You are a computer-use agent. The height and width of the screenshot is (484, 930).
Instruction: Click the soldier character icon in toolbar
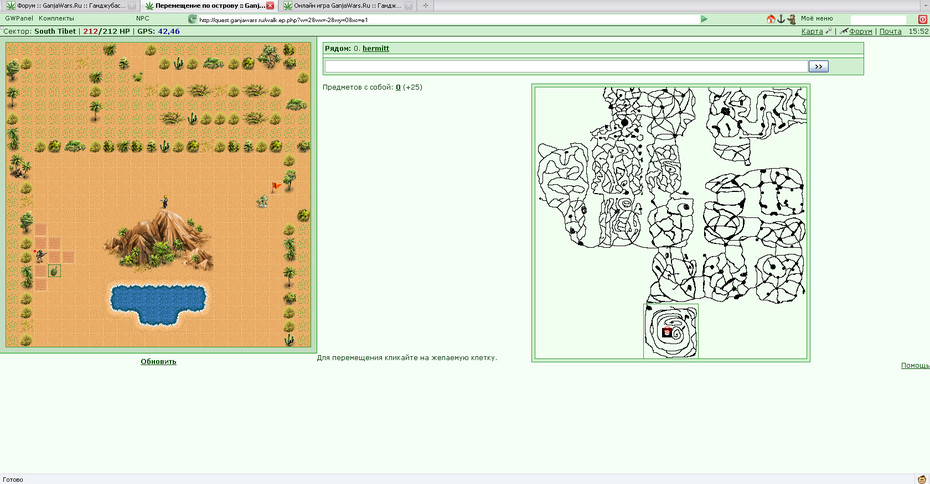point(791,19)
